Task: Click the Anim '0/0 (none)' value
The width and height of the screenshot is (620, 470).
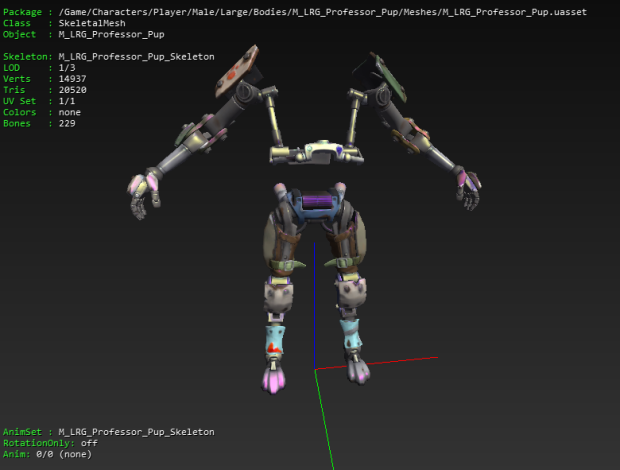Action: (64, 454)
